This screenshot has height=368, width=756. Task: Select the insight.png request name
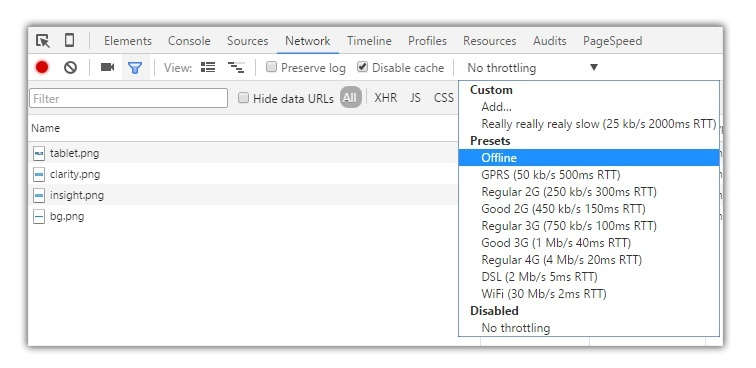(x=77, y=196)
